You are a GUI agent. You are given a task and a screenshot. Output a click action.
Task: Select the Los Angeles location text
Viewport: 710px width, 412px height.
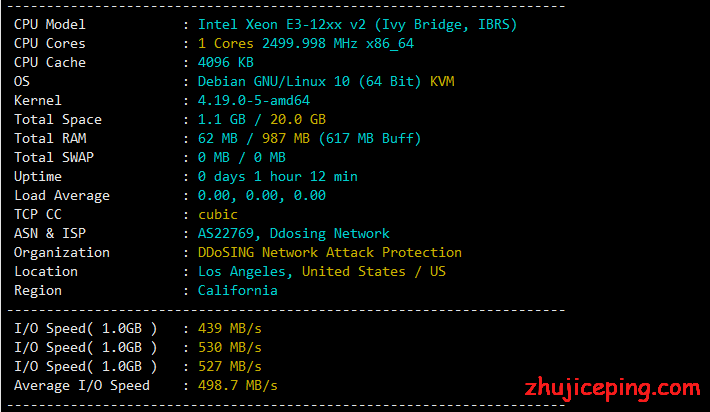click(x=242, y=272)
